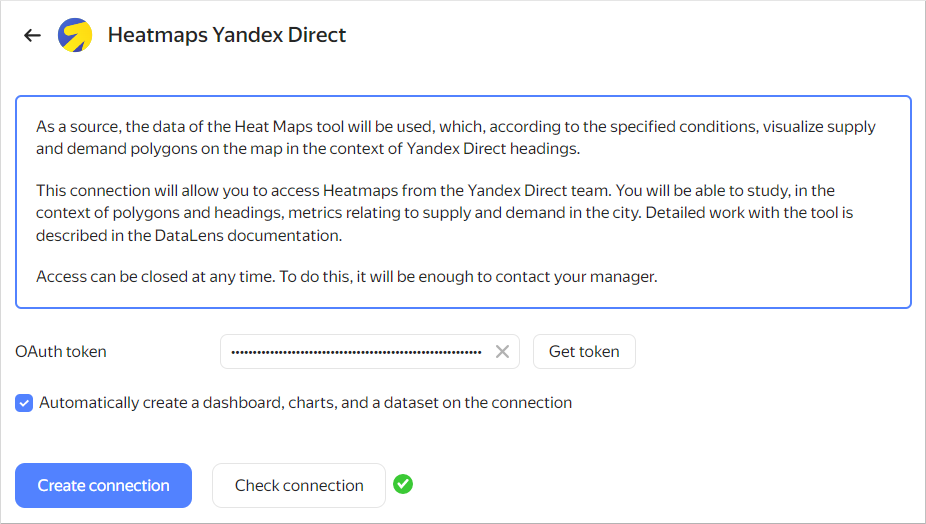Screen dimensions: 926x524
Task: Clear the OAuth token field with X
Action: pyautogui.click(x=502, y=352)
